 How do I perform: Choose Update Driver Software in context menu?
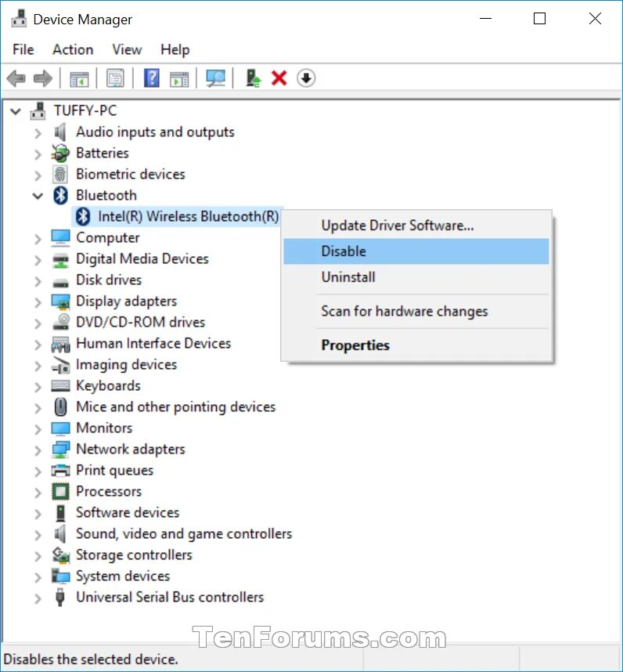[416, 226]
